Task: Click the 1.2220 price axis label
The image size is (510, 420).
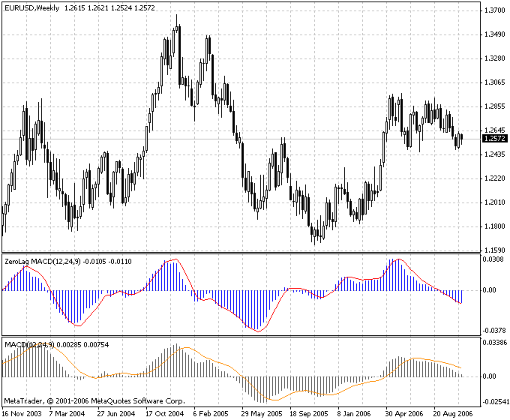Action: click(494, 178)
